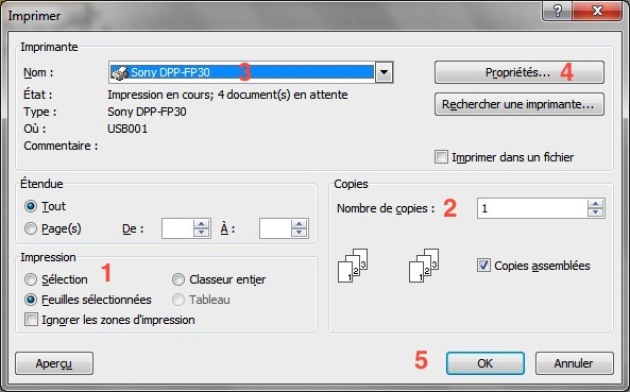Viewport: 630px width, 392px height.
Task: Click the second stacked pages illustration
Action: 424,265
